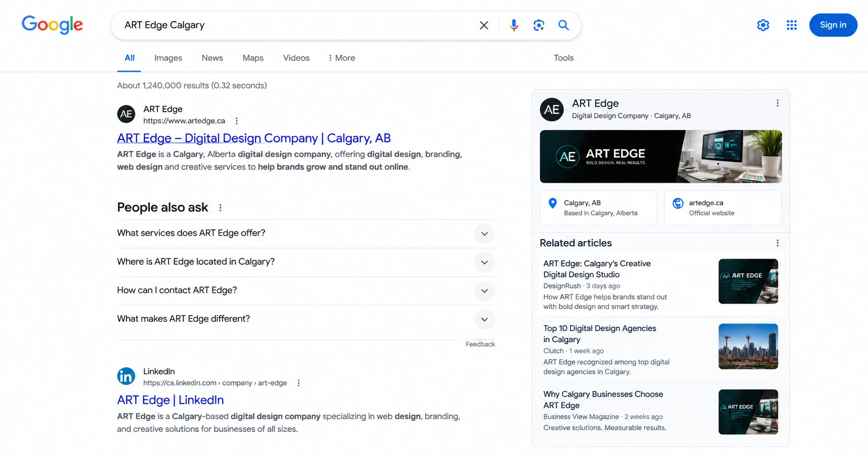This screenshot has height=459, width=868.
Task: Open the Google apps grid
Action: click(792, 25)
